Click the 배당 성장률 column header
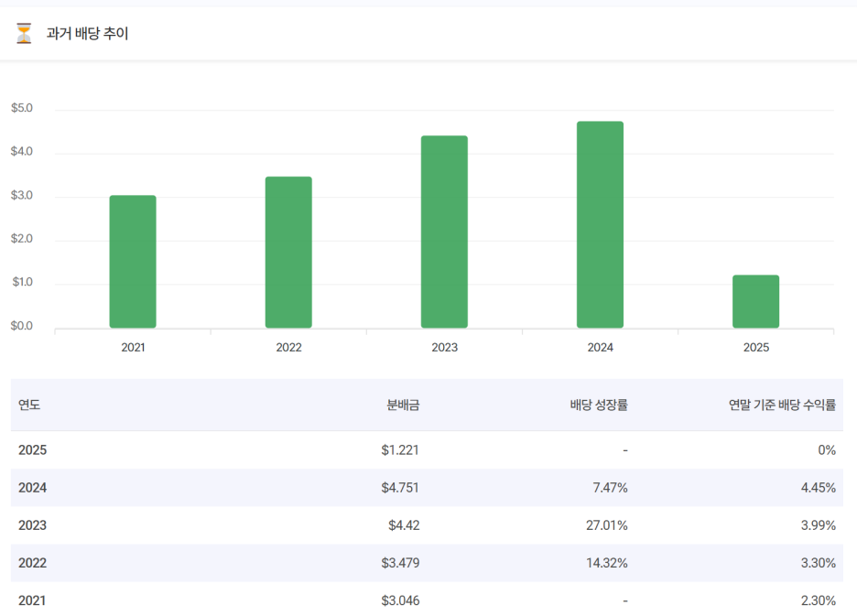This screenshot has height=616, width=857. coord(599,405)
